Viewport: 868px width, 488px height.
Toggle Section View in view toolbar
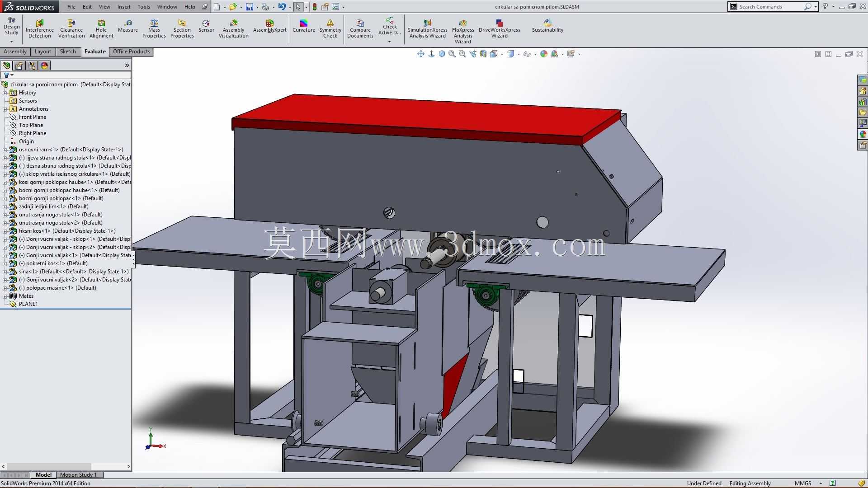[x=483, y=54]
